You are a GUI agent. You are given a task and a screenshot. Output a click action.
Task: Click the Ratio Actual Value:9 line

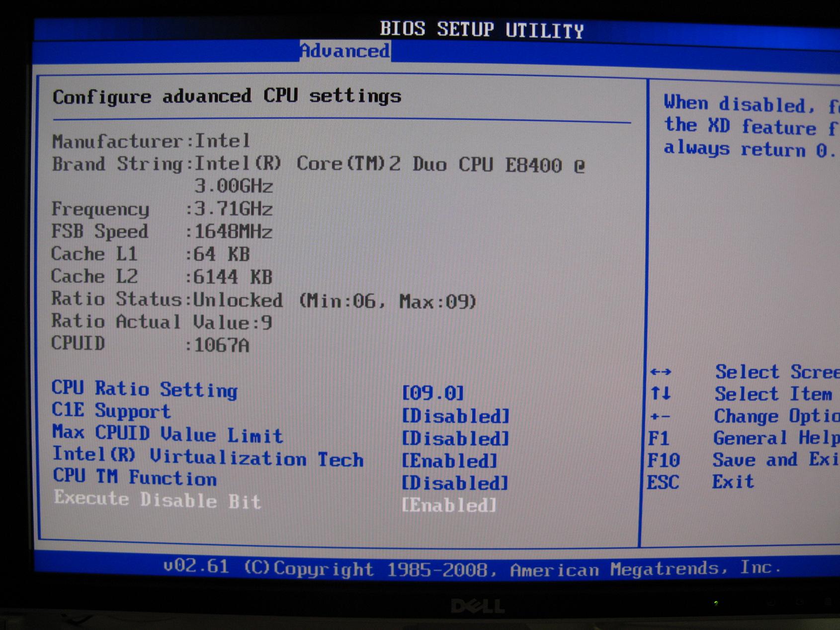click(x=162, y=322)
